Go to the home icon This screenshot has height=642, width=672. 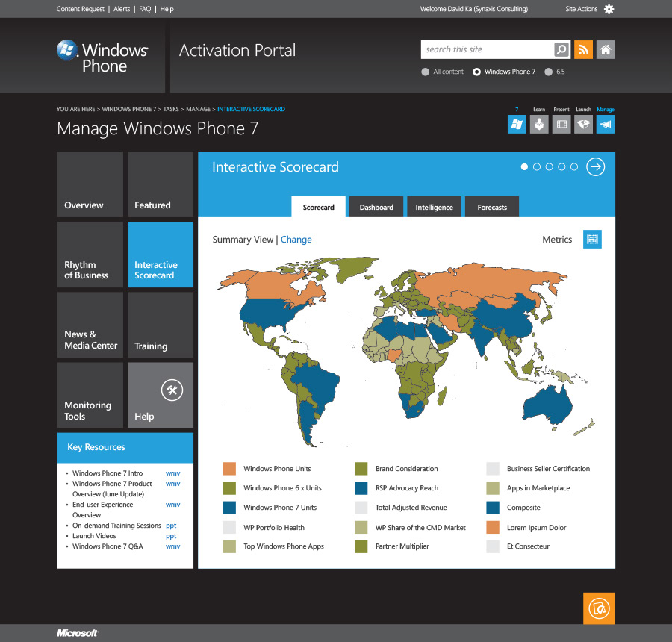(x=606, y=50)
